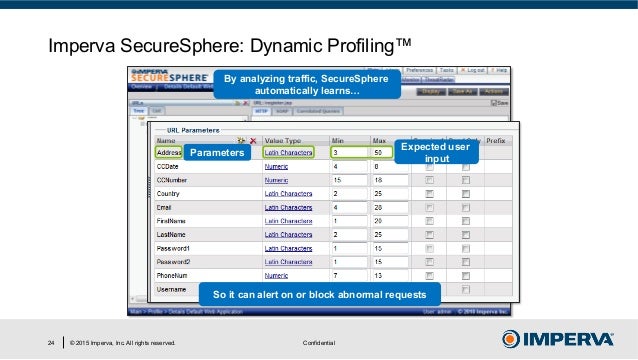The image size is (638, 360).
Task: Click the folder icon in the URL tree
Action: pyautogui.click(x=141, y=118)
